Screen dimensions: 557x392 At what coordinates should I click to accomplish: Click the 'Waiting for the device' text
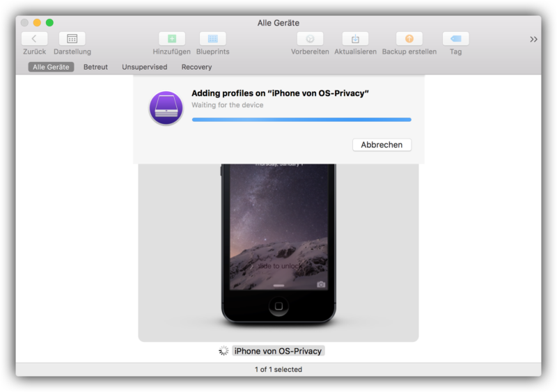click(228, 105)
